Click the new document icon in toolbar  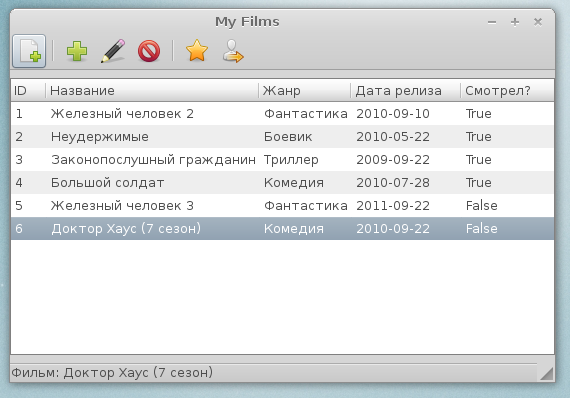tap(29, 51)
